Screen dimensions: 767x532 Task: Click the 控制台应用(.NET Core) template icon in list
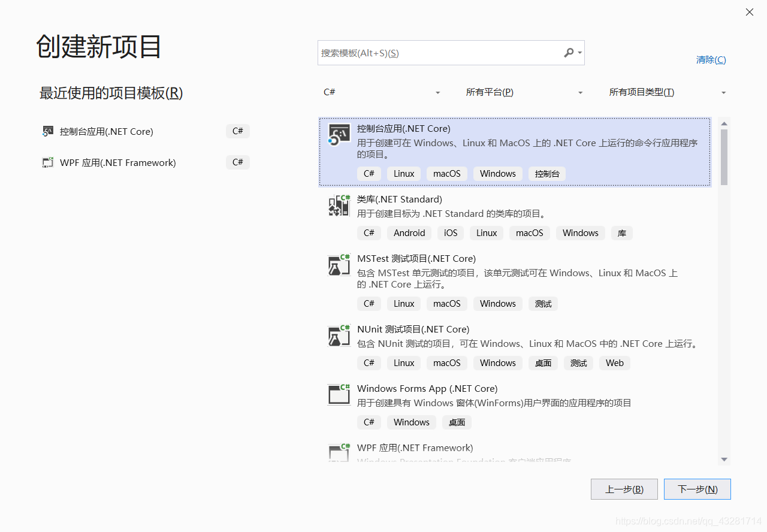(x=339, y=135)
